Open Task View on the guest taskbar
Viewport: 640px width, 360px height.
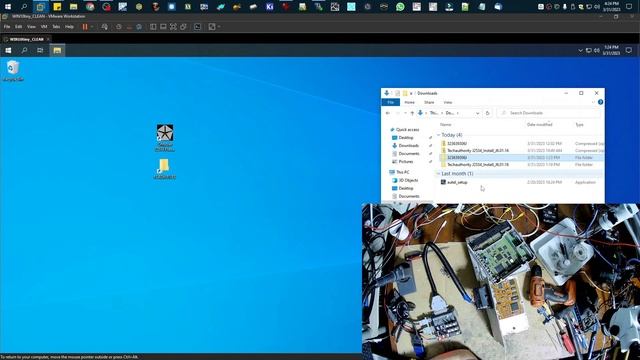40,50
